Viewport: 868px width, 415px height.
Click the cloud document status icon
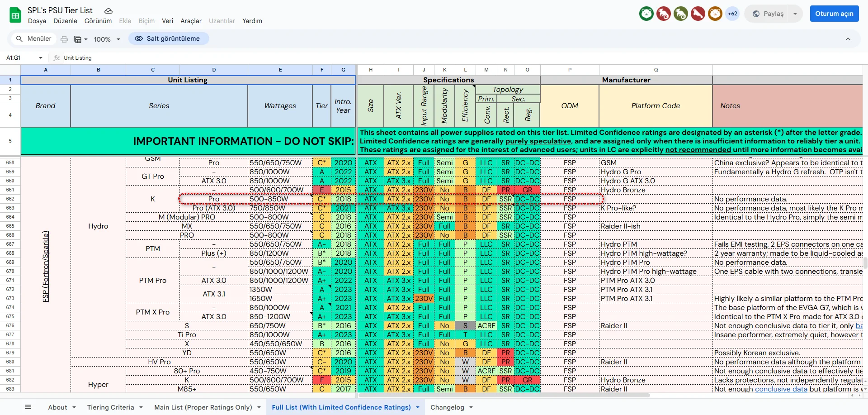pyautogui.click(x=108, y=11)
